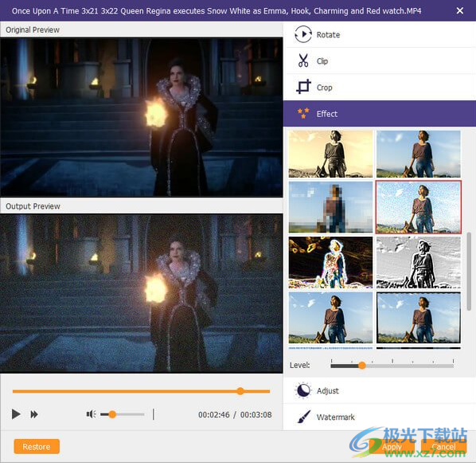Screen dimensions: 476x466
Task: Play the video preview
Action: click(x=16, y=414)
